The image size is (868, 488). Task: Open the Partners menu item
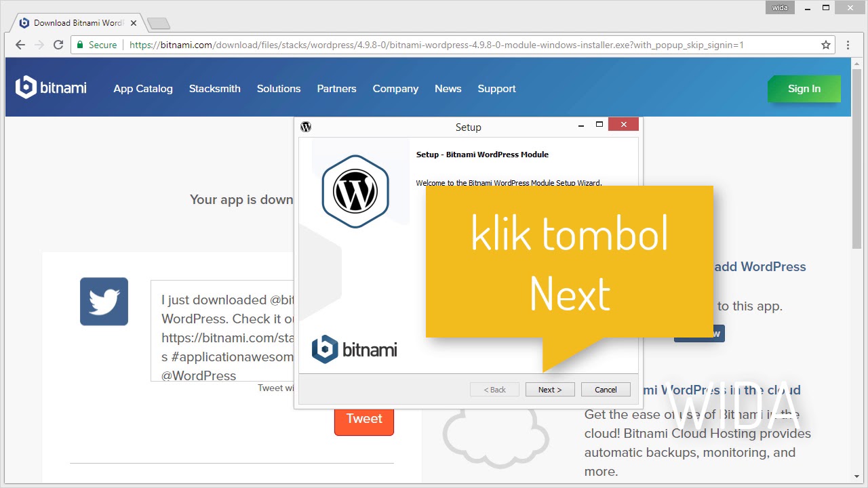336,89
